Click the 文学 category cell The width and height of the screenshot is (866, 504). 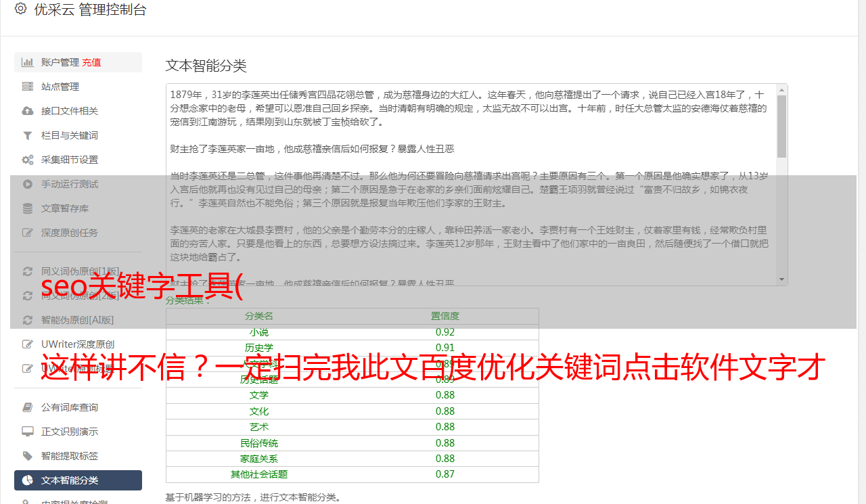(x=259, y=395)
